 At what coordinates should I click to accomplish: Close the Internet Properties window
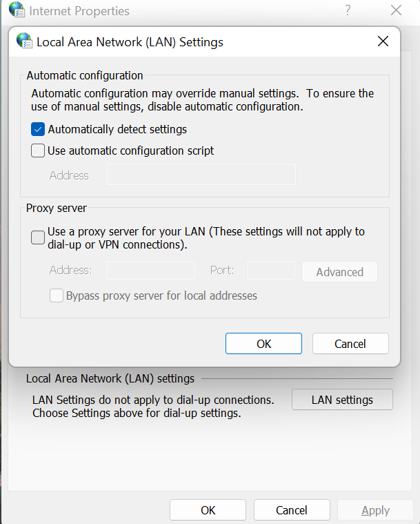(x=396, y=10)
